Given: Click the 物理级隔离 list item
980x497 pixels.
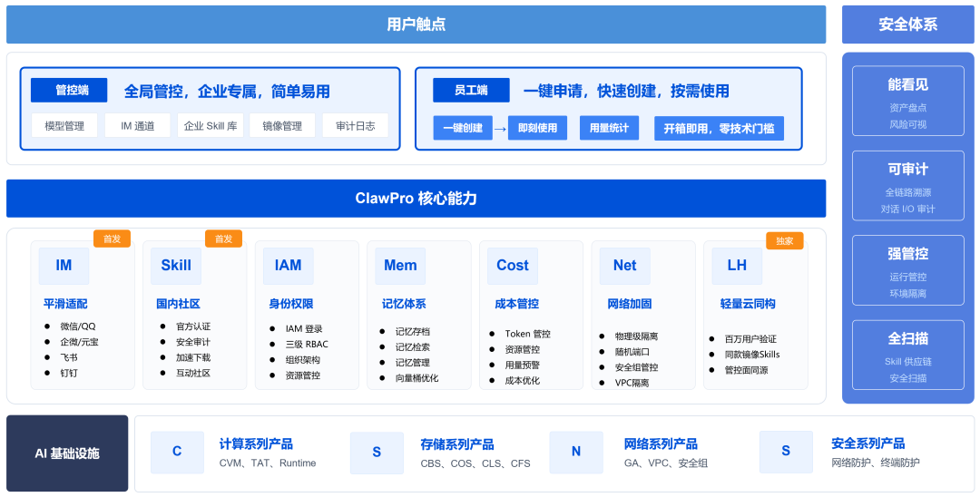Looking at the screenshot, I should (636, 336).
